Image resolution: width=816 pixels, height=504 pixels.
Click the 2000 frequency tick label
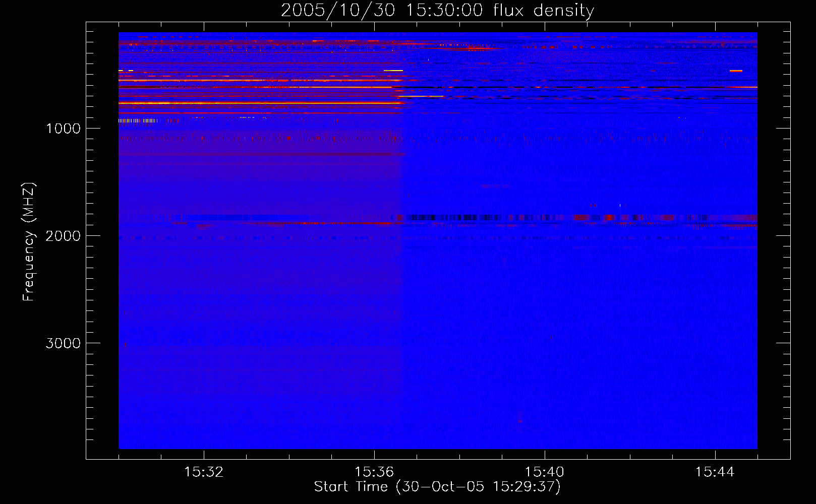63,236
